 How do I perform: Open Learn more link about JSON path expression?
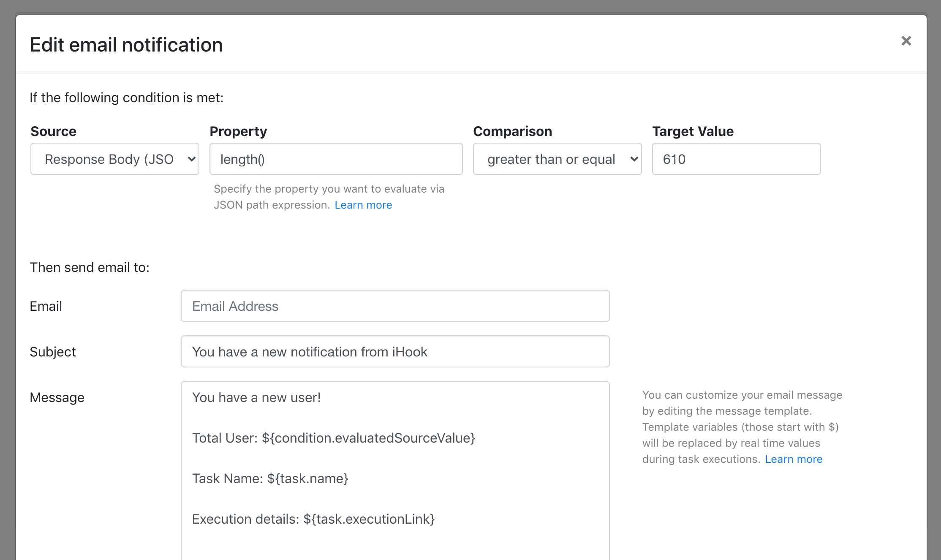tap(363, 205)
